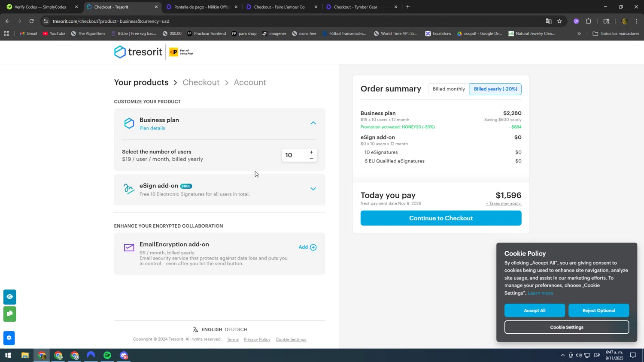This screenshot has width=644, height=362.
Task: Go to the Checkout breadcrumb step
Action: click(x=201, y=82)
